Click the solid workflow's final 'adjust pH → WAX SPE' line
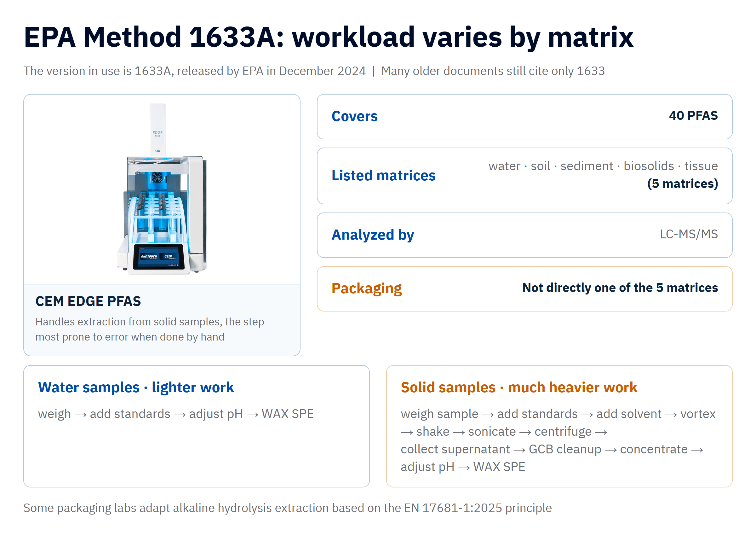This screenshot has width=756, height=536. (462, 467)
